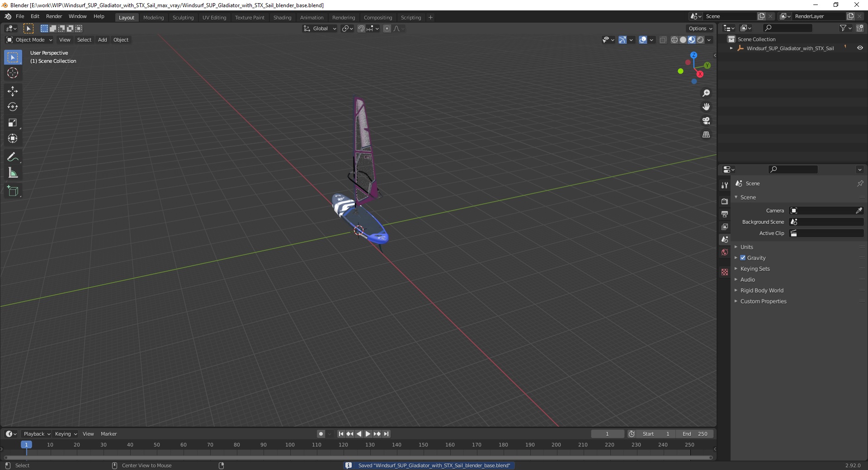Play animation forward
This screenshot has height=470, width=868.
coord(368,434)
